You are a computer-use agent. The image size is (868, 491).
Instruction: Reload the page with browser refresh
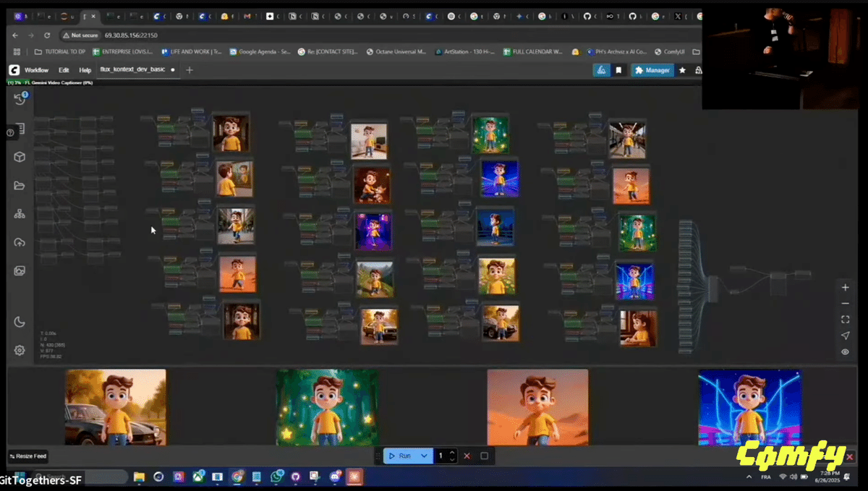pyautogui.click(x=47, y=35)
